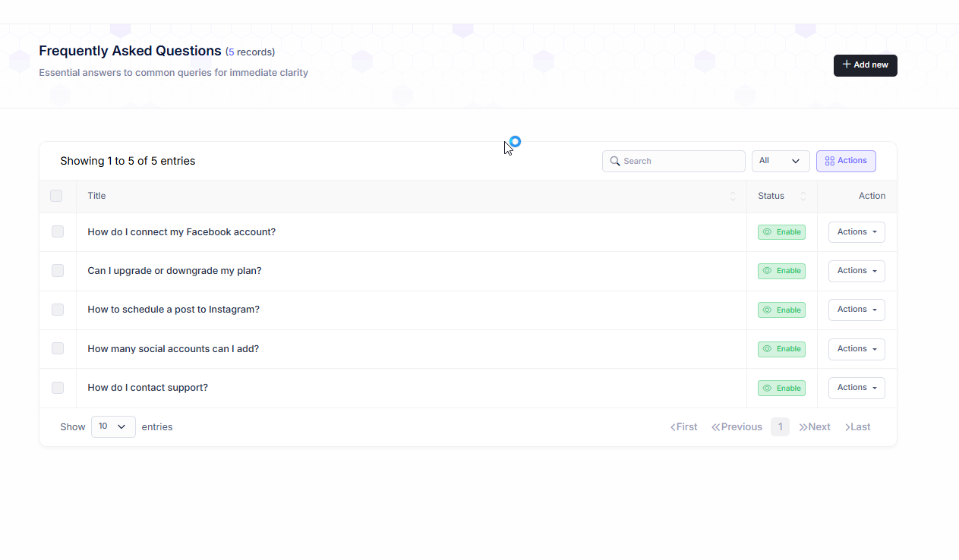
Task: Open Actions menu for social accounts FAQ
Action: [x=856, y=349]
